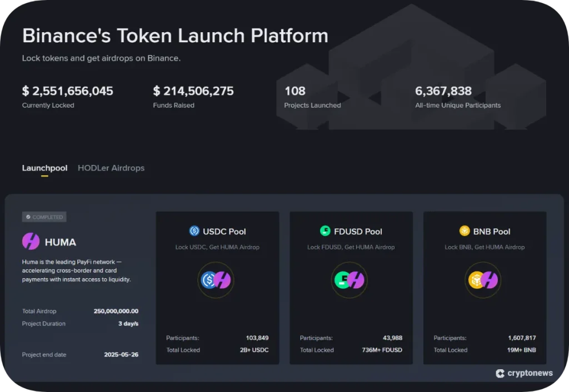
Task: Click the HUMA project logo icon
Action: [31, 242]
